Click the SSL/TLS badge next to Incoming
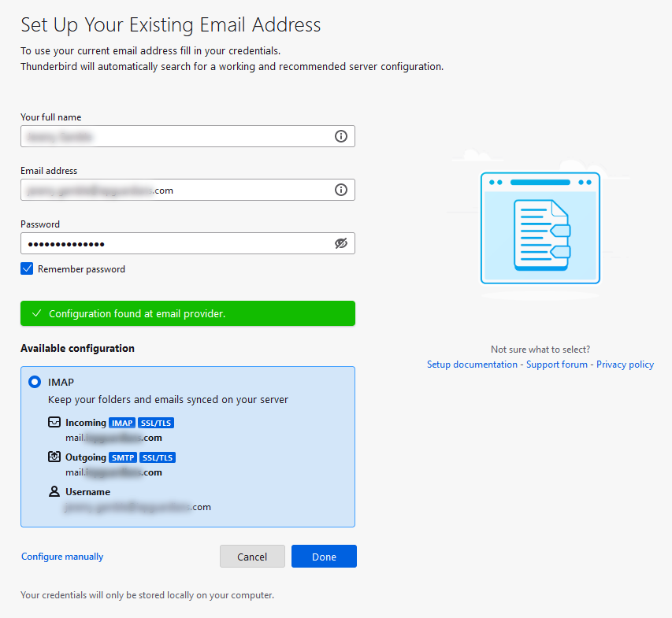This screenshot has height=618, width=672. pyautogui.click(x=155, y=422)
